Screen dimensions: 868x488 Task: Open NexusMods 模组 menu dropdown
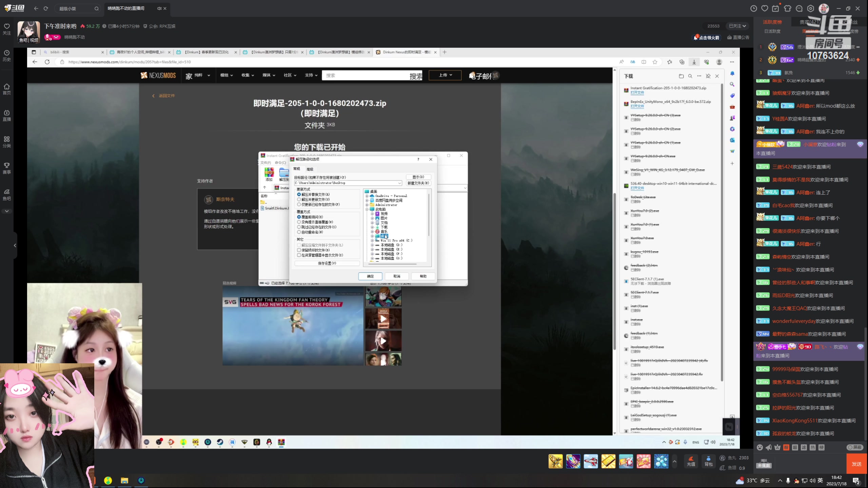click(x=226, y=75)
